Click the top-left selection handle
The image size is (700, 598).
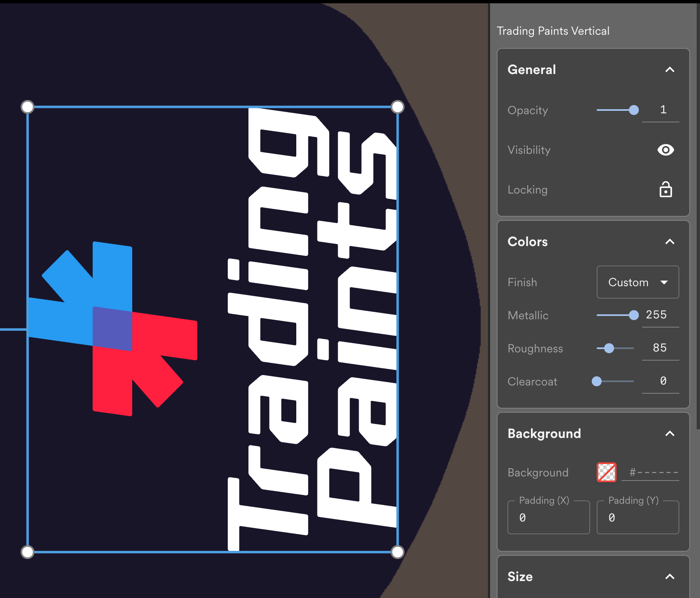27,107
